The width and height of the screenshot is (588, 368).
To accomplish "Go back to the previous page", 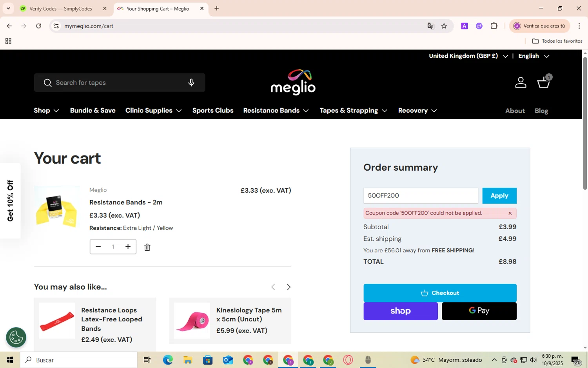I will point(9,26).
